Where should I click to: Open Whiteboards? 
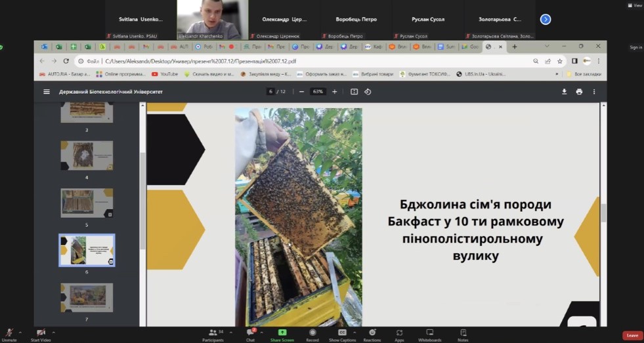429,334
